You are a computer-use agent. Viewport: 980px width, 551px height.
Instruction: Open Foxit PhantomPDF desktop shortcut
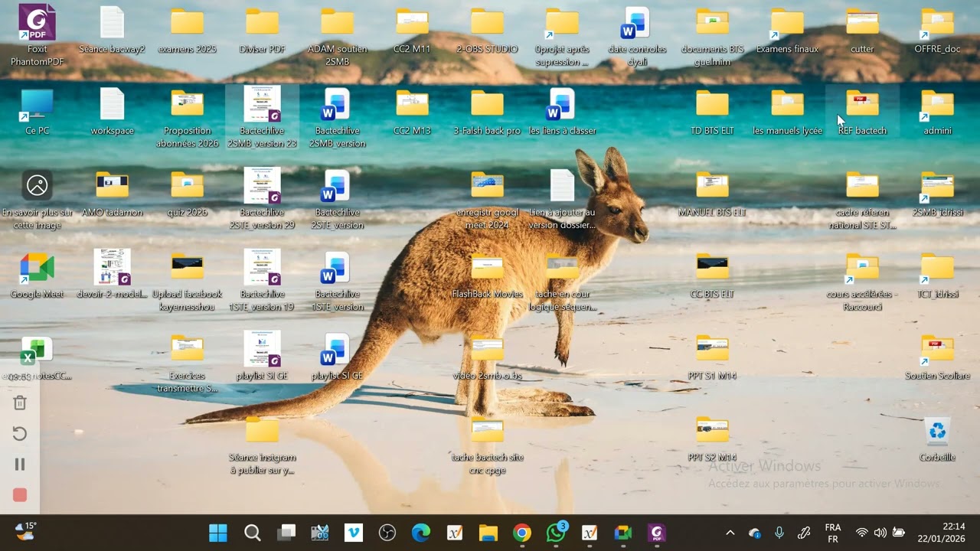(x=37, y=35)
